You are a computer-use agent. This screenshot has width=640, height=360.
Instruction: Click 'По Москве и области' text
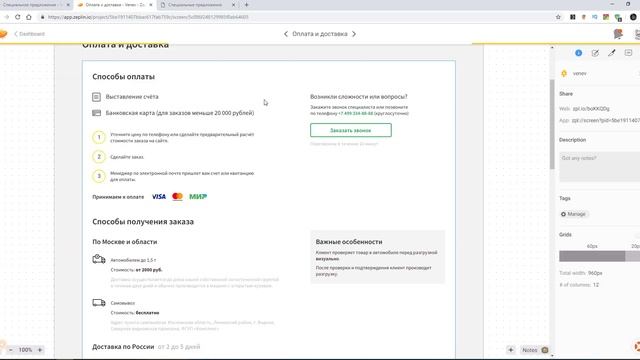tap(124, 242)
